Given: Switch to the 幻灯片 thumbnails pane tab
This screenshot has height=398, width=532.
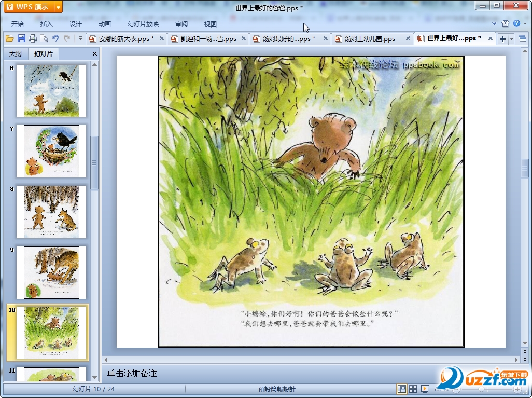Looking at the screenshot, I should (x=44, y=53).
